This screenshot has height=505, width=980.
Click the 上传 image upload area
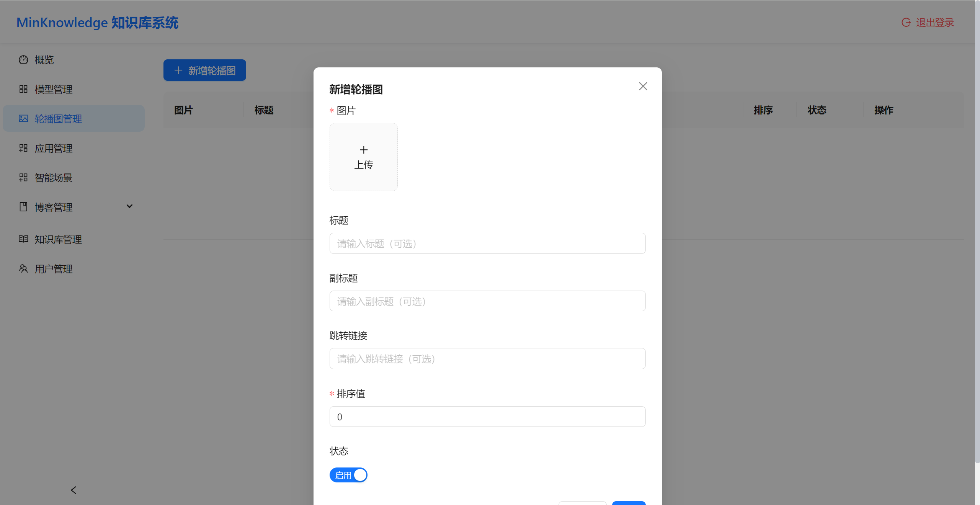363,157
